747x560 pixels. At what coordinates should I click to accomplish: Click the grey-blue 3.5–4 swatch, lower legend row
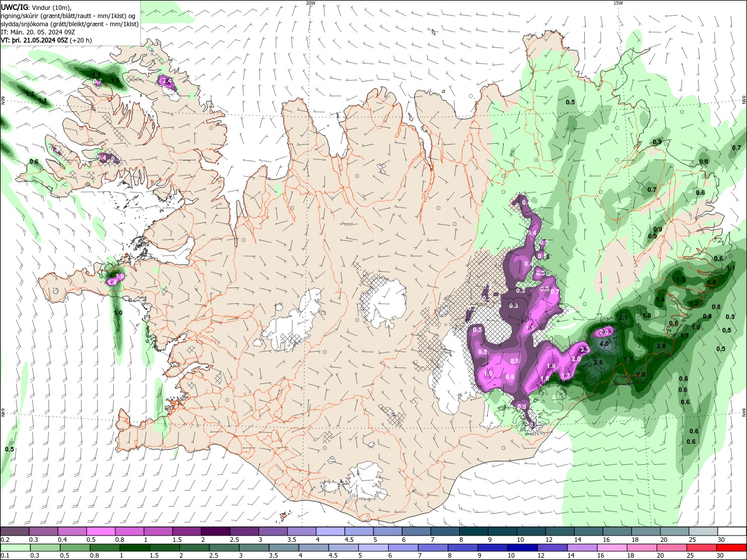284,548
